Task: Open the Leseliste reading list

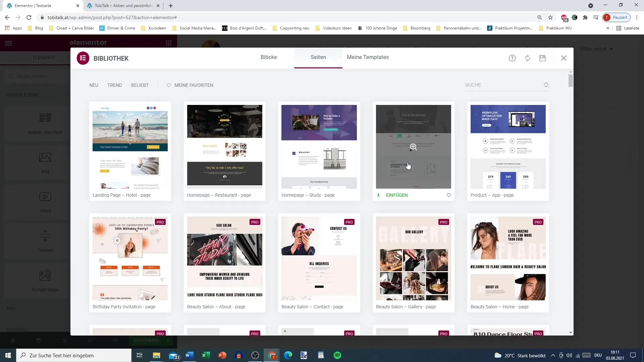Action: tap(628, 28)
